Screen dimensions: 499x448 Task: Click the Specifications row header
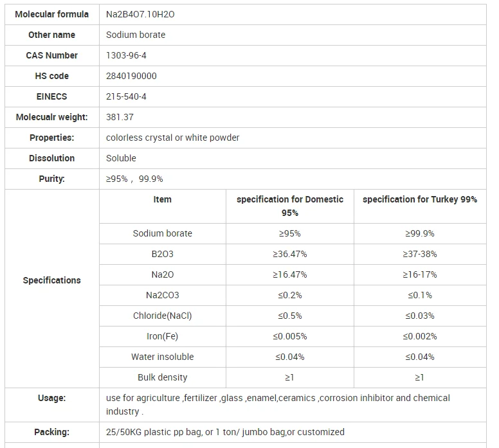coord(52,280)
